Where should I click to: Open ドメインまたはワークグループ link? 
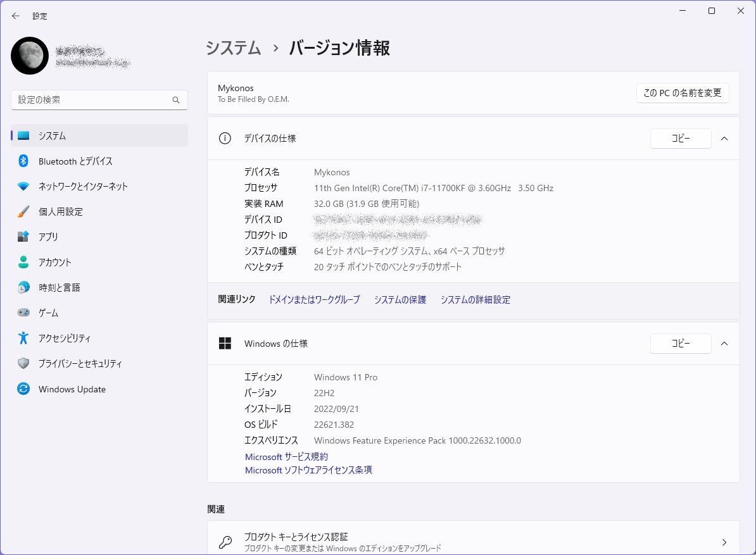(314, 300)
